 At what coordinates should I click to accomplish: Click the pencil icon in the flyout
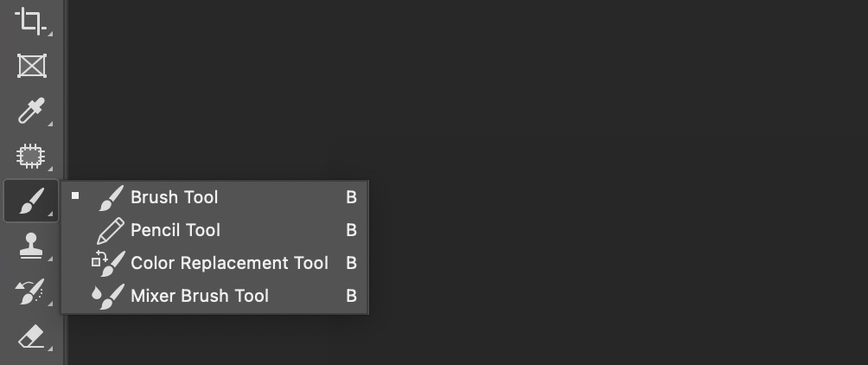[110, 230]
